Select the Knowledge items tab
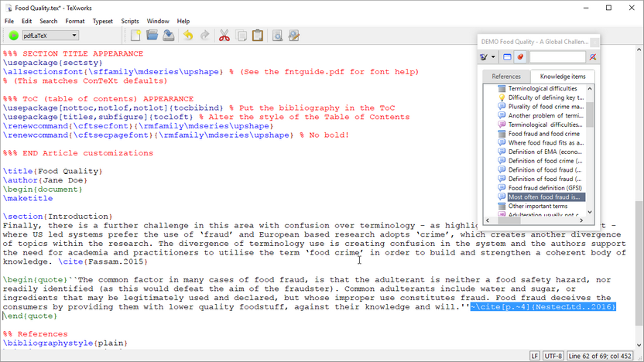The image size is (644, 362). 562,77
